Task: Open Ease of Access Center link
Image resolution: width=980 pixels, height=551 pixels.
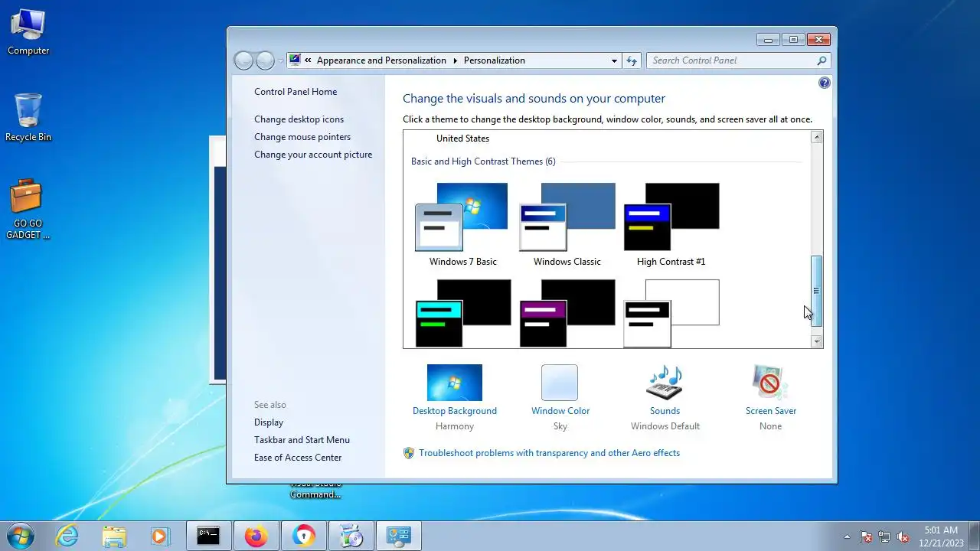Action: click(298, 458)
